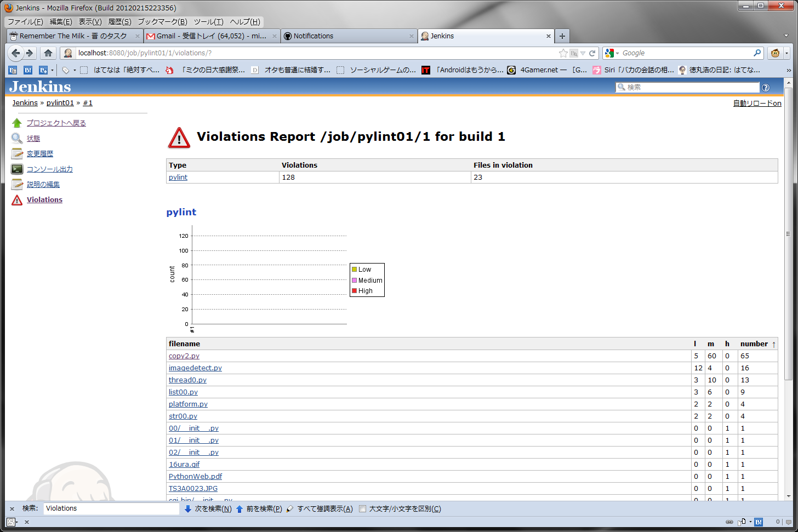
Task: Sort table by number column arrow
Action: pos(774,344)
